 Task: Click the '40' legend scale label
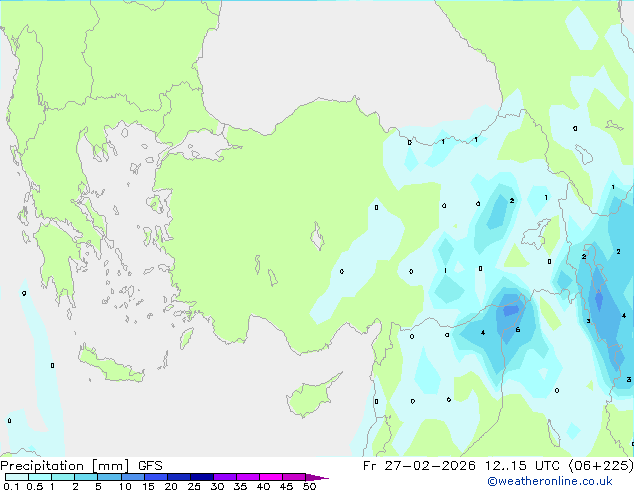pyautogui.click(x=263, y=486)
